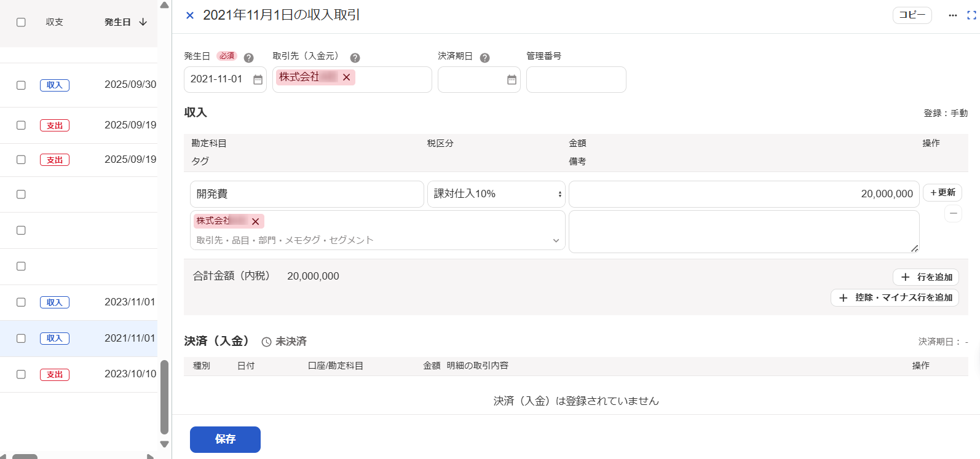Click the 開発費 account field

point(307,194)
